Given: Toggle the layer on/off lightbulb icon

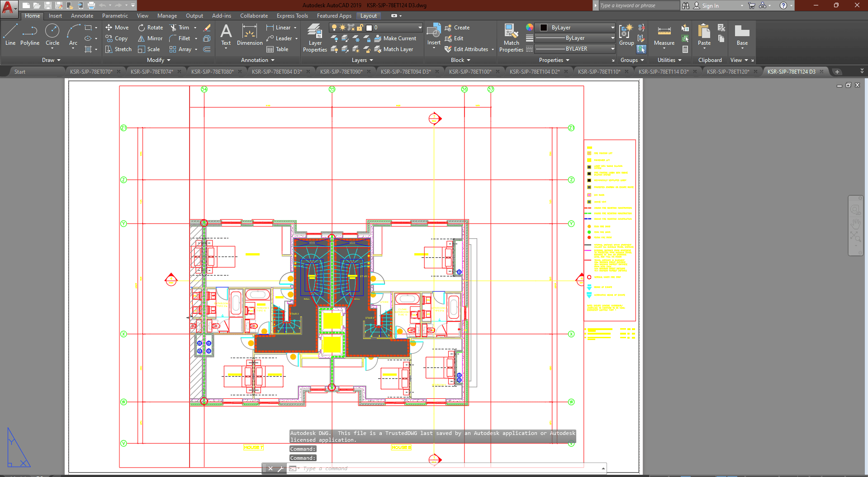Looking at the screenshot, I should pos(334,28).
